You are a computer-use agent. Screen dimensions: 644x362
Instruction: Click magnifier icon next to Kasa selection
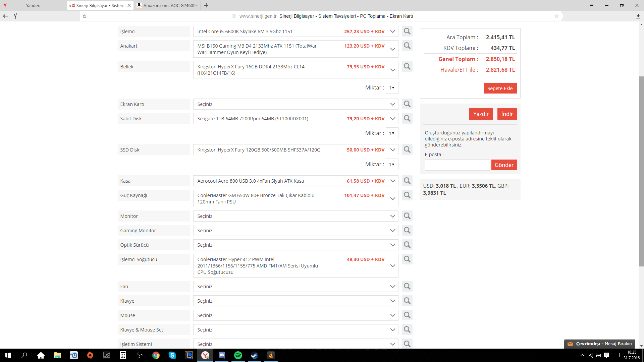click(407, 181)
